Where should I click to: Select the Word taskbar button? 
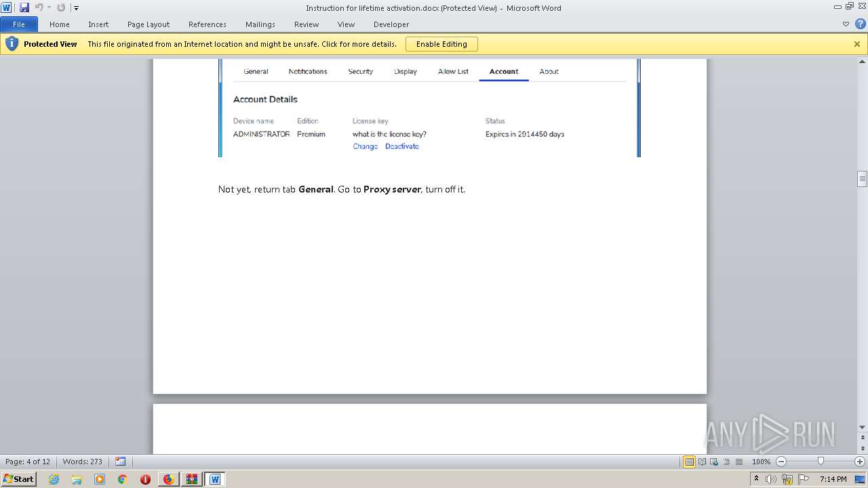(x=215, y=479)
